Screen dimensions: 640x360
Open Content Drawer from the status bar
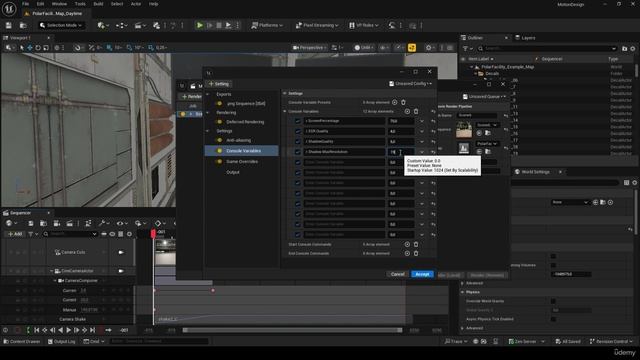point(22,342)
